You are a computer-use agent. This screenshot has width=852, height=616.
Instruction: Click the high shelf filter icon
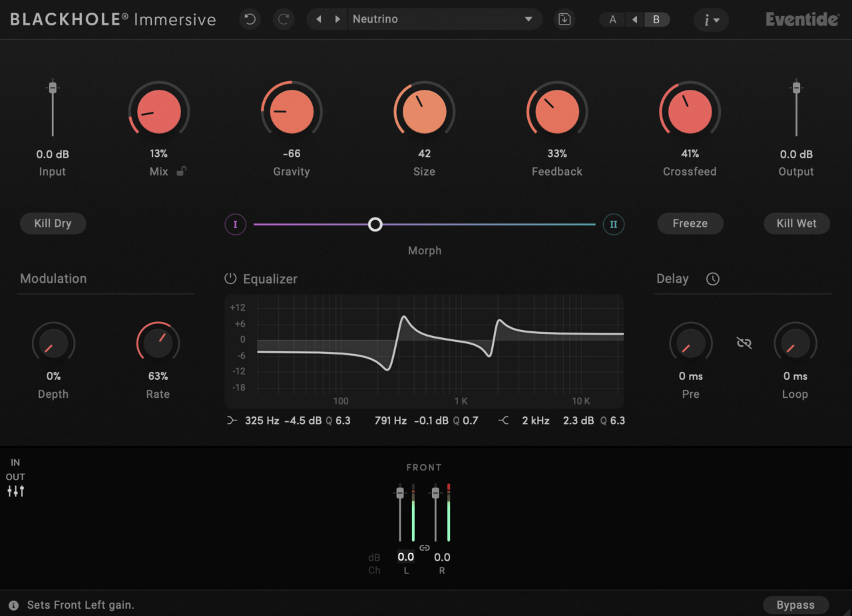coord(503,420)
